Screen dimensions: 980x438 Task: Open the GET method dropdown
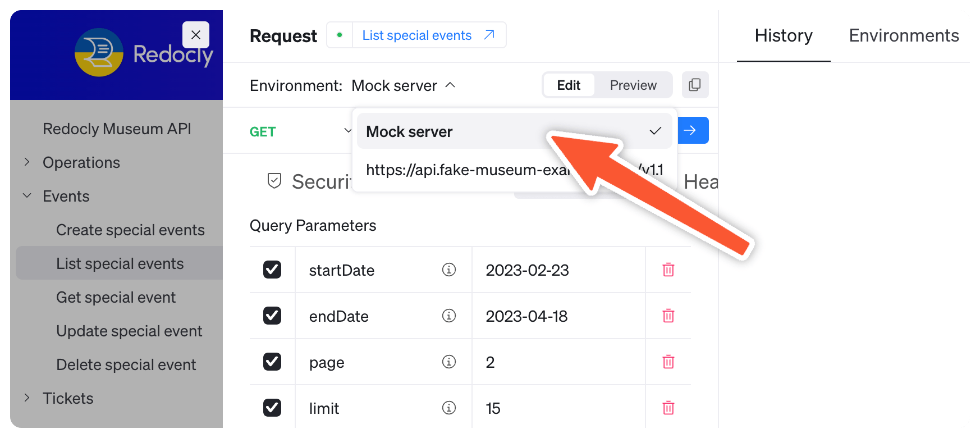coord(301,131)
